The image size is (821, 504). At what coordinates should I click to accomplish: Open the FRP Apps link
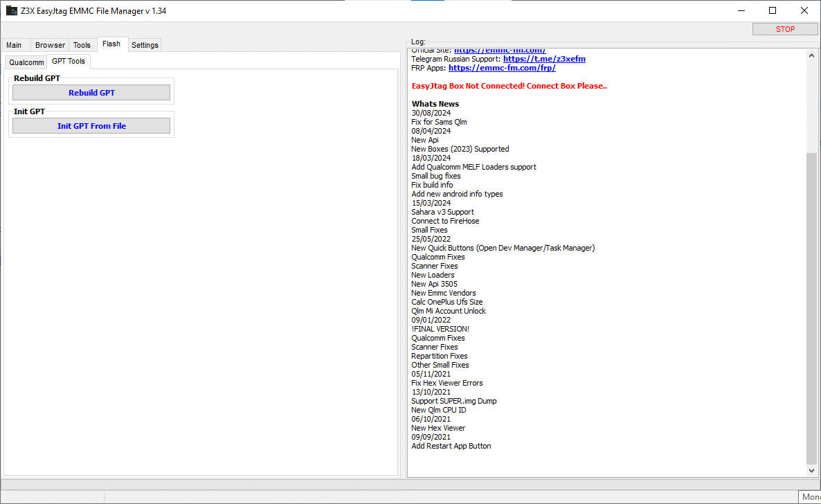[x=502, y=68]
